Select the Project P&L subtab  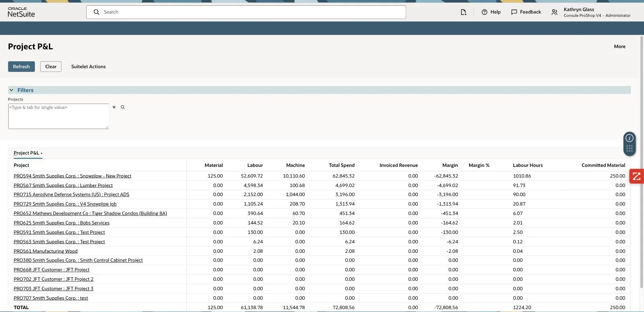(28, 153)
